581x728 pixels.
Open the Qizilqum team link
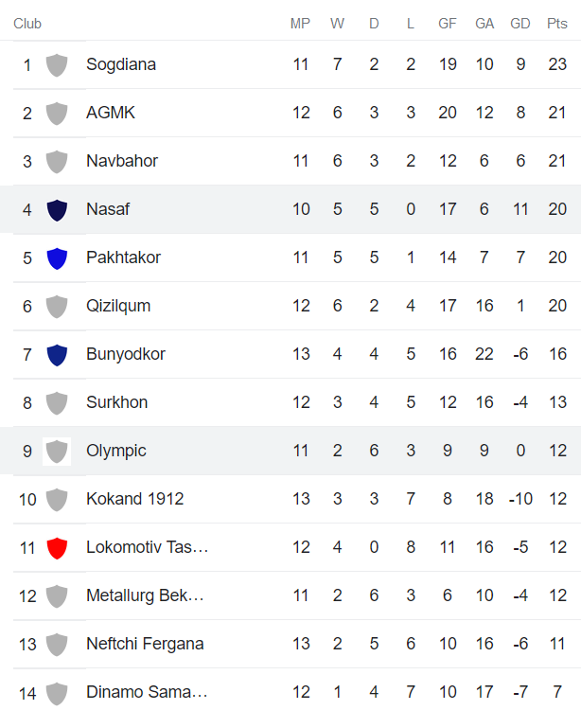[x=118, y=306]
